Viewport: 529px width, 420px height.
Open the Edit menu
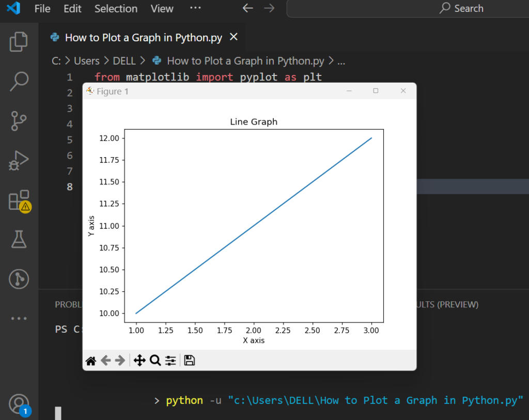(x=72, y=8)
